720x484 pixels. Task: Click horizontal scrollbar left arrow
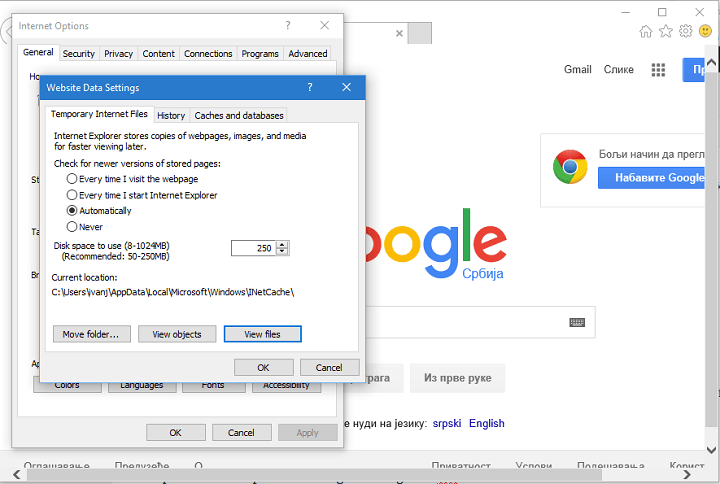17,474
